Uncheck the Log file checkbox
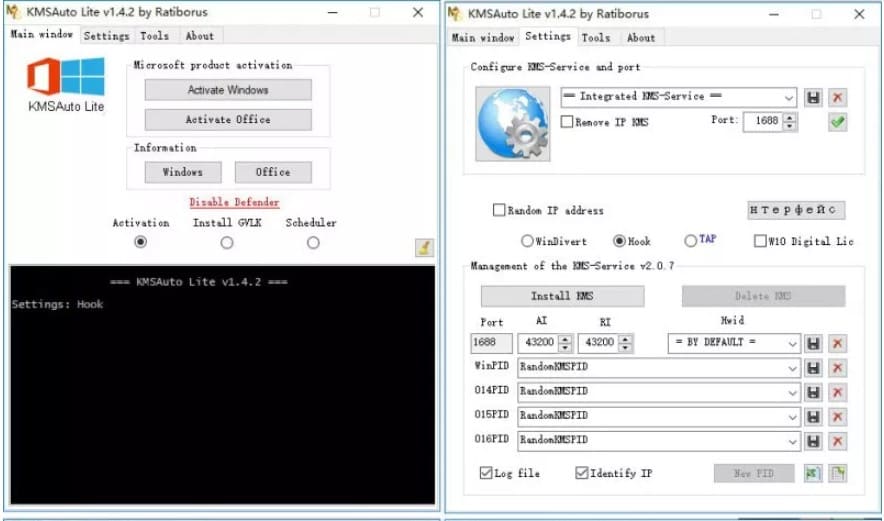Viewport: 884px width, 521px height. click(485, 473)
